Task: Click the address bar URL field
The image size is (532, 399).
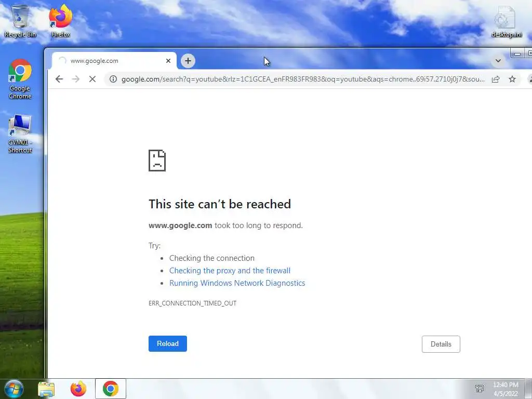Action: pyautogui.click(x=303, y=79)
